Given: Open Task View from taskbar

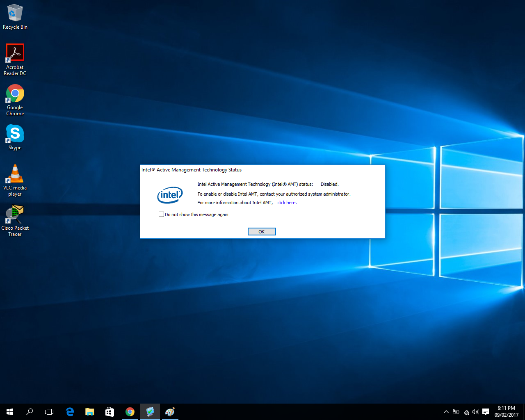Looking at the screenshot, I should (x=49, y=412).
